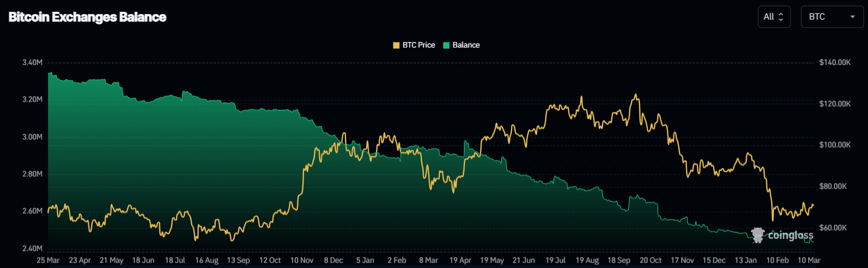The image size is (868, 268).
Task: Click the yellow BTC Price legend swatch
Action: (x=397, y=45)
